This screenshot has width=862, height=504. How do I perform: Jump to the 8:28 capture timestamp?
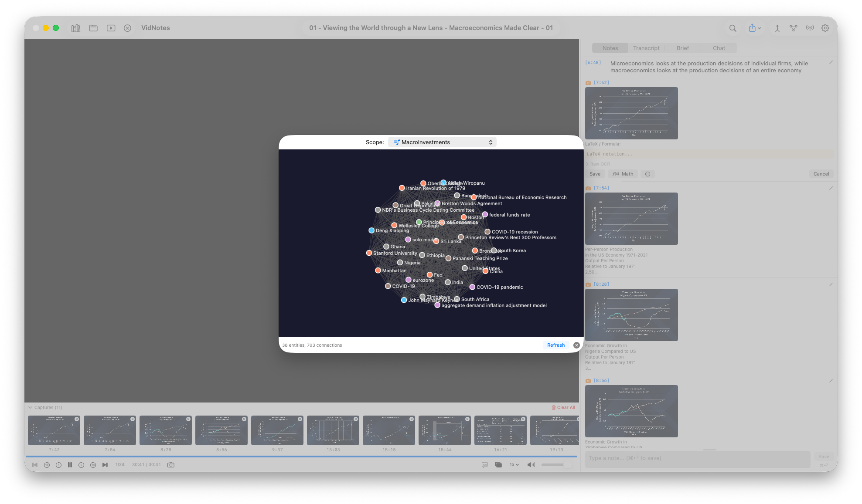(x=601, y=284)
